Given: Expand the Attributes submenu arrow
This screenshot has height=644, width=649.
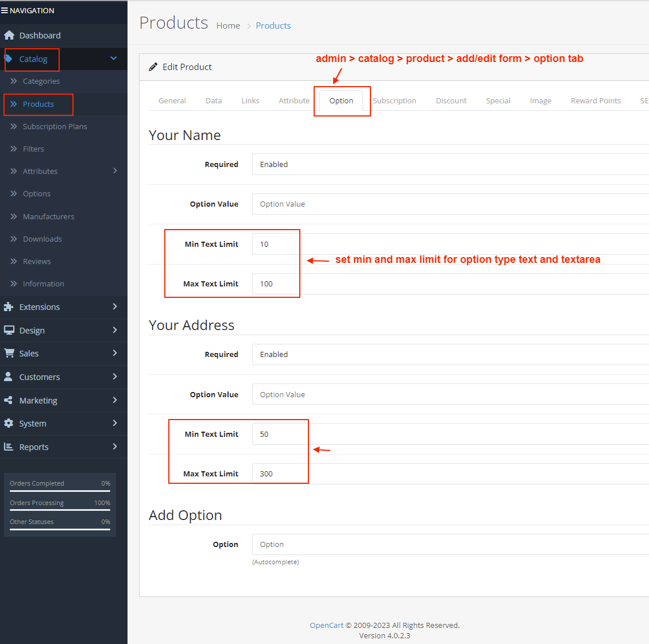Looking at the screenshot, I should click(115, 171).
